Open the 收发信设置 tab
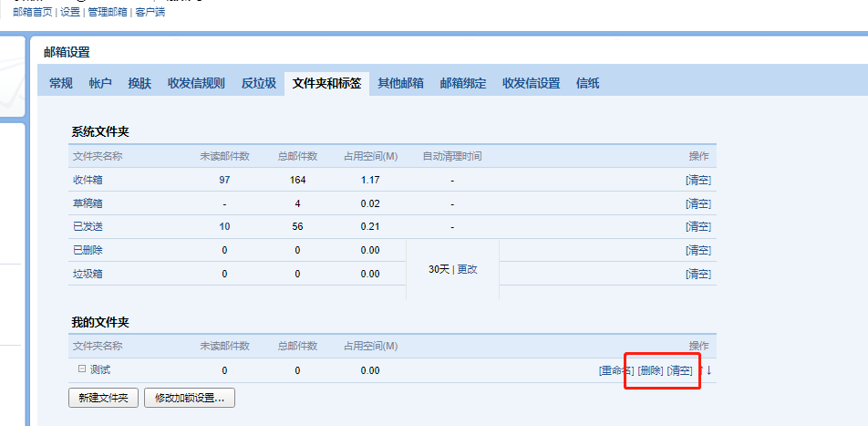Image resolution: width=868 pixels, height=426 pixels. [x=531, y=83]
